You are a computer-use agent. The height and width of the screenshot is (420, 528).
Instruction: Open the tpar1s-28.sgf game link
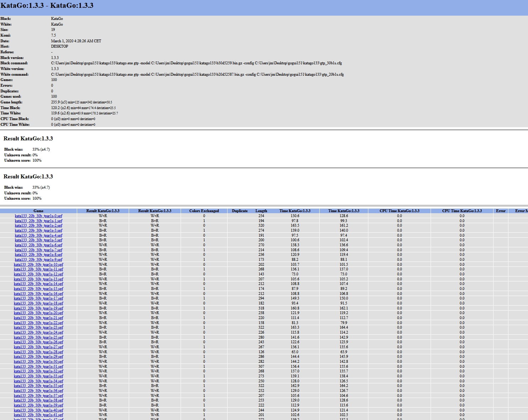point(38,352)
